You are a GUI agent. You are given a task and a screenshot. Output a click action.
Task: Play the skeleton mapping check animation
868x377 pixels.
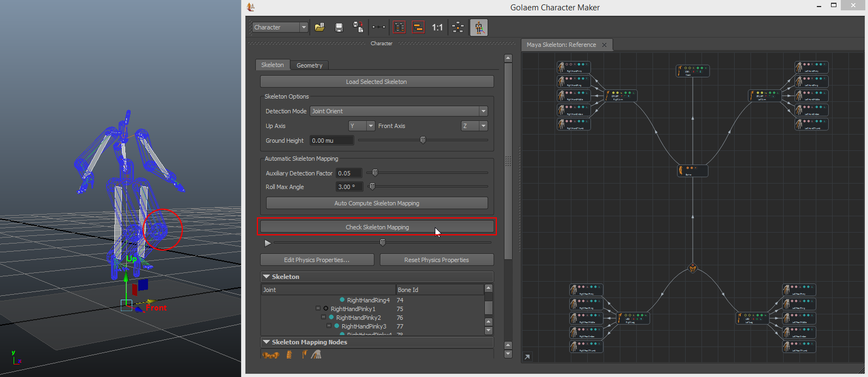267,243
